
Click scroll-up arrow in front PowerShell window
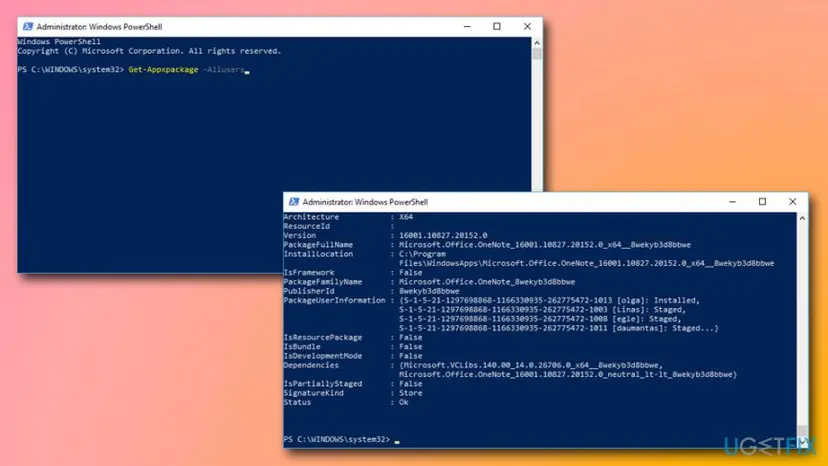(802, 218)
